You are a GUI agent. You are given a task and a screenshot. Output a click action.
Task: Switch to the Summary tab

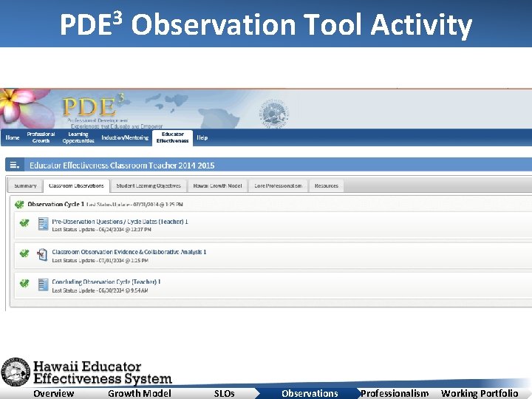(25, 186)
